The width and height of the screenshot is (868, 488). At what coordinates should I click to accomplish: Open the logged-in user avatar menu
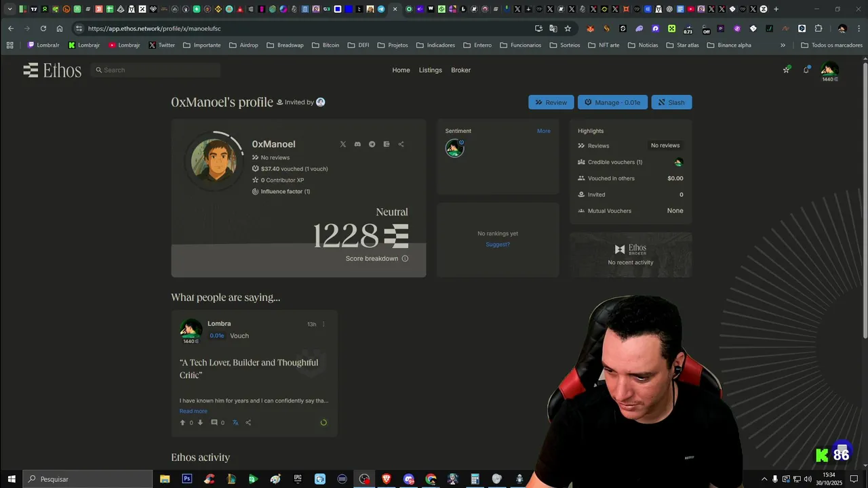click(830, 69)
